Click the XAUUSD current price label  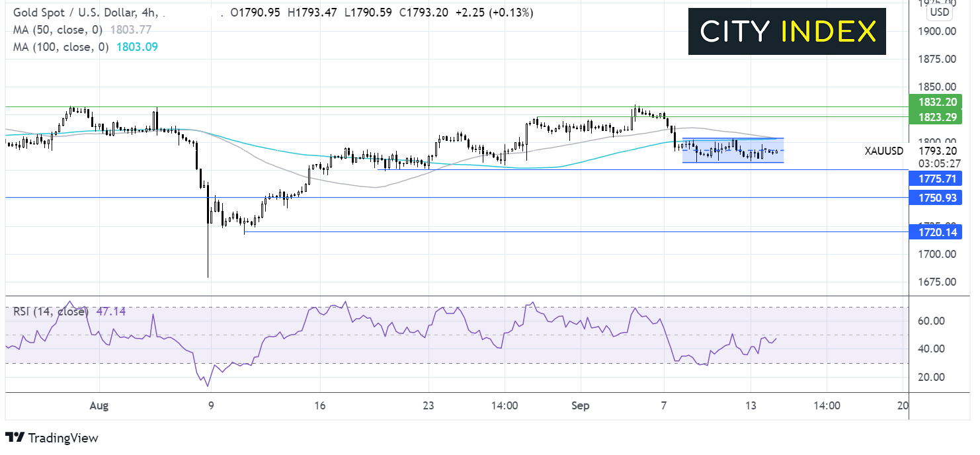(883, 151)
